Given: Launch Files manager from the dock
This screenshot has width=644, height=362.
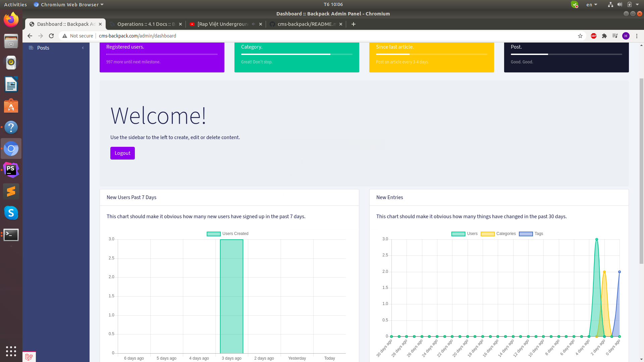Looking at the screenshot, I should tap(11, 41).
